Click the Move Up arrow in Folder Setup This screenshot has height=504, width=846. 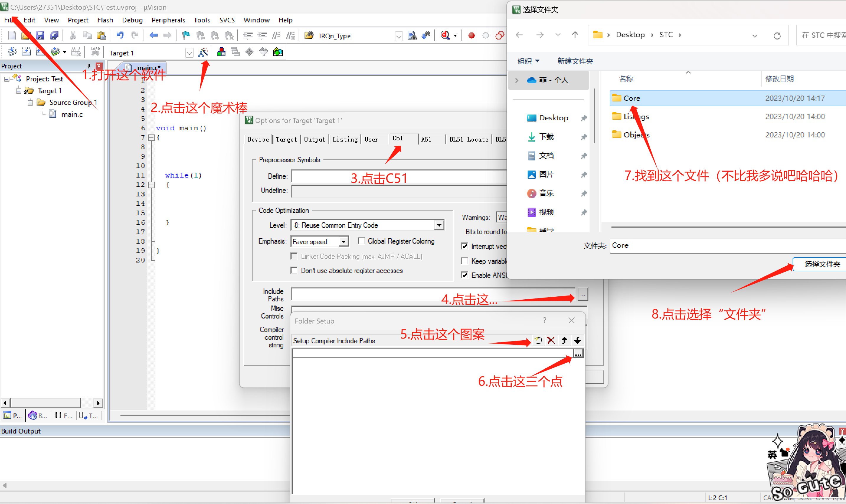(x=564, y=340)
